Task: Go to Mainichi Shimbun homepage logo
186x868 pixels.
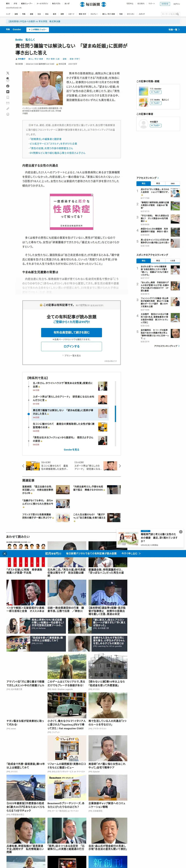Action: tap(93, 4)
